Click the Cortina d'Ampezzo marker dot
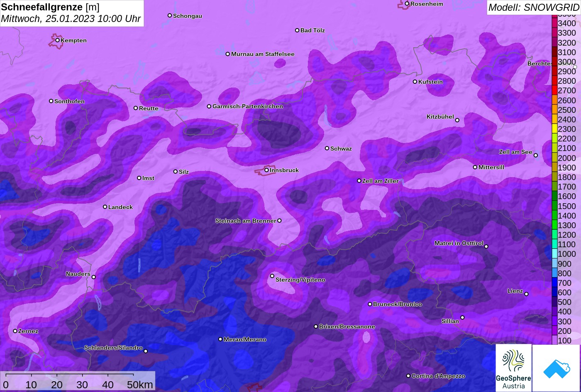Screen dimensions: 581x392 [408, 376]
